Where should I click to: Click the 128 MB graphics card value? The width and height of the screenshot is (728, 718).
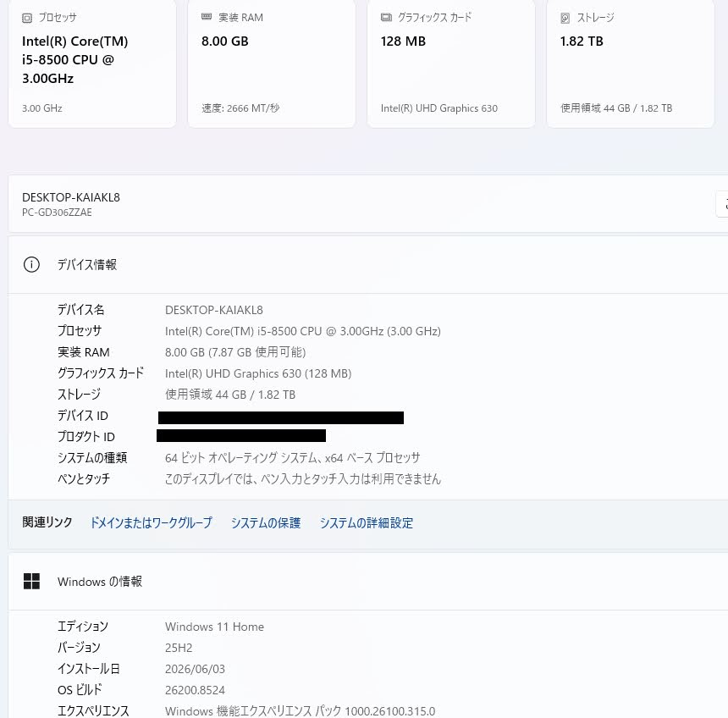tap(403, 41)
